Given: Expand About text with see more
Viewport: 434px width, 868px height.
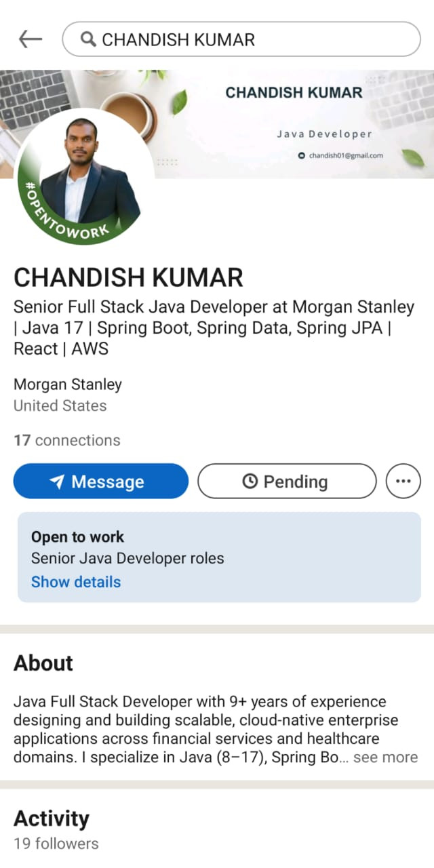Looking at the screenshot, I should [x=385, y=757].
